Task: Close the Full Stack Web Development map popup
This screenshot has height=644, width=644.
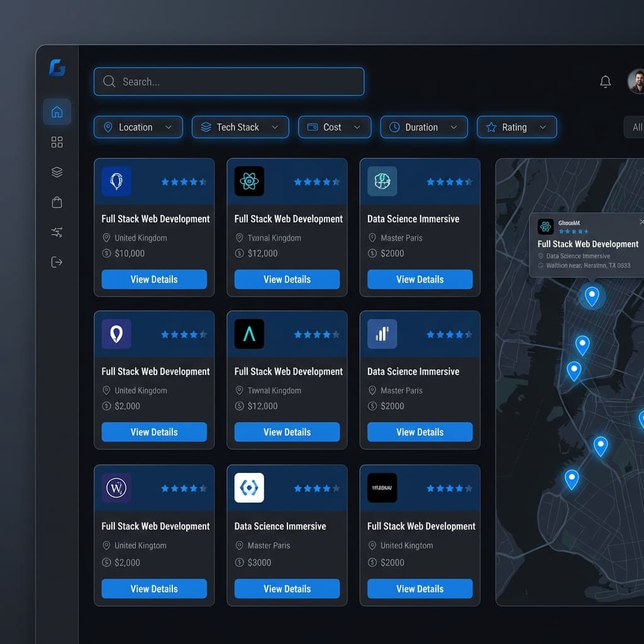Action: [x=641, y=221]
